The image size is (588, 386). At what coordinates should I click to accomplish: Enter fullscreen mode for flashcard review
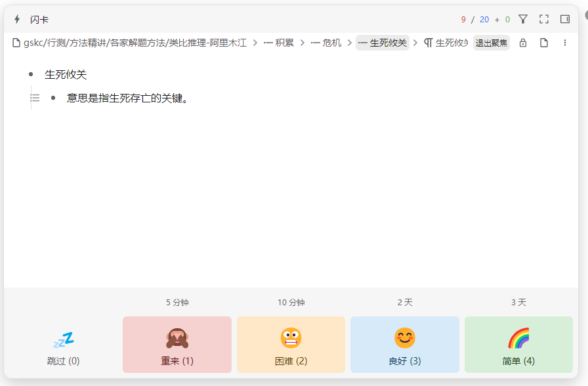pyautogui.click(x=544, y=19)
